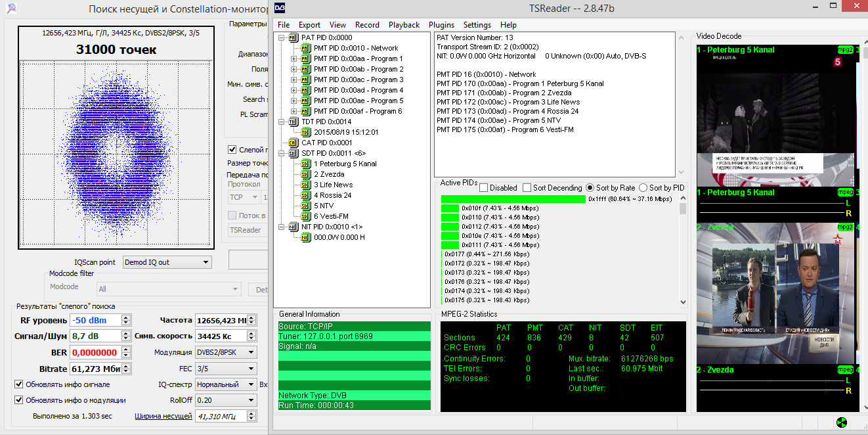
Task: Click the constellation scatter plot display
Action: point(116,154)
